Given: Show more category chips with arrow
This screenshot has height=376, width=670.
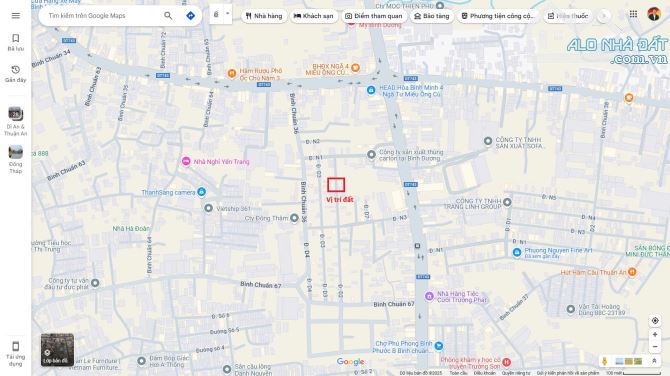Looking at the screenshot, I should click(x=604, y=16).
